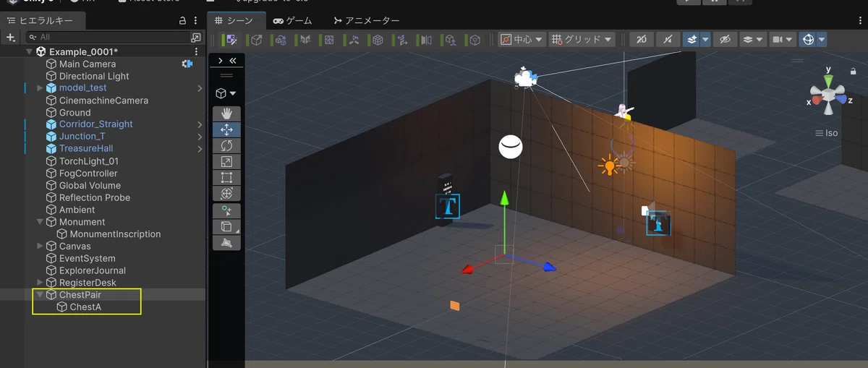Click the Cinemachine icon next to Main Camera
The image size is (868, 368).
pos(187,64)
